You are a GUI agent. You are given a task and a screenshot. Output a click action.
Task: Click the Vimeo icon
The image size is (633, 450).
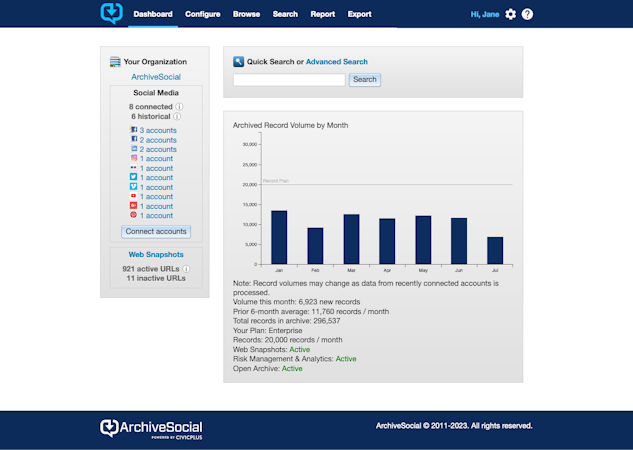click(133, 186)
